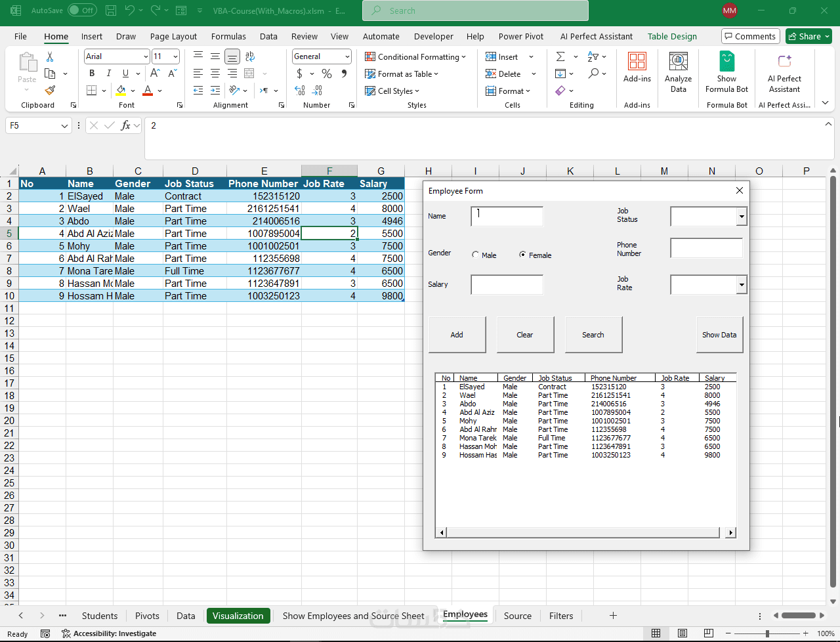Click the Salary input field in Employee Form

point(507,284)
